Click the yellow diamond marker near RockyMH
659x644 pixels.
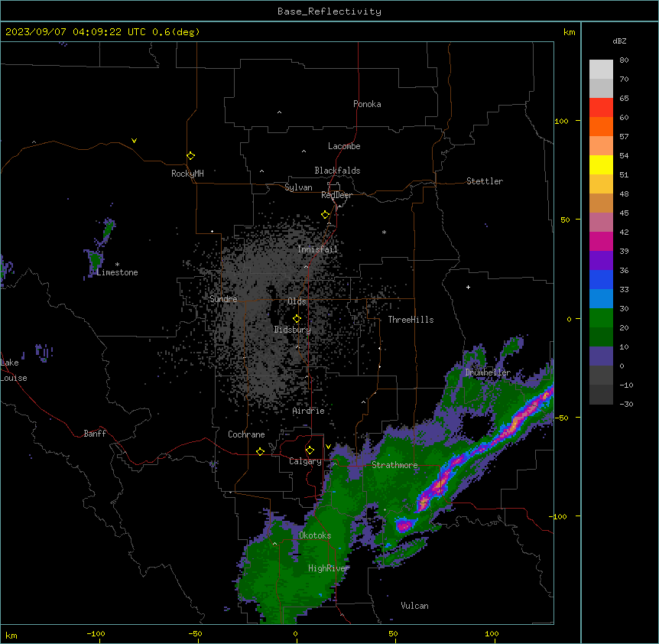190,156
